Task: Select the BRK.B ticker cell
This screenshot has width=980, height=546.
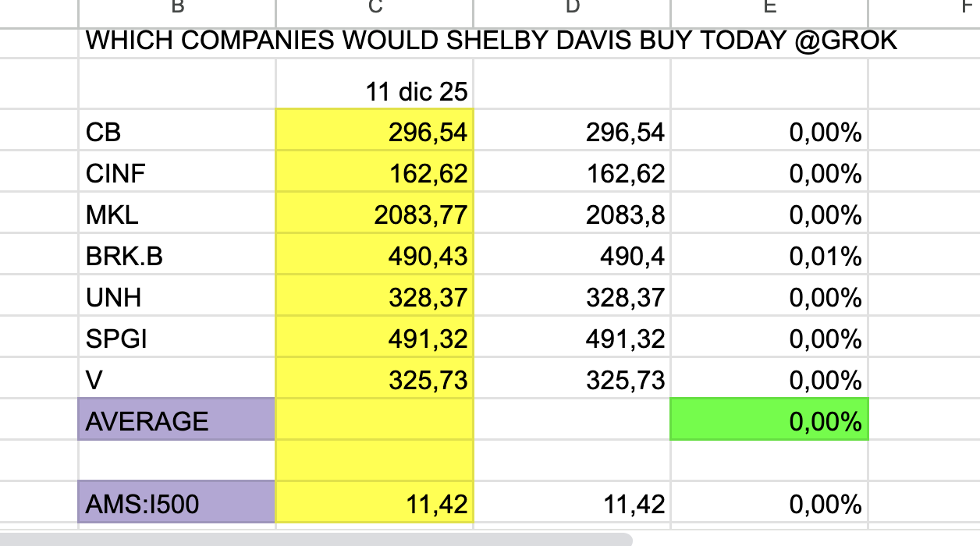Action: click(177, 256)
